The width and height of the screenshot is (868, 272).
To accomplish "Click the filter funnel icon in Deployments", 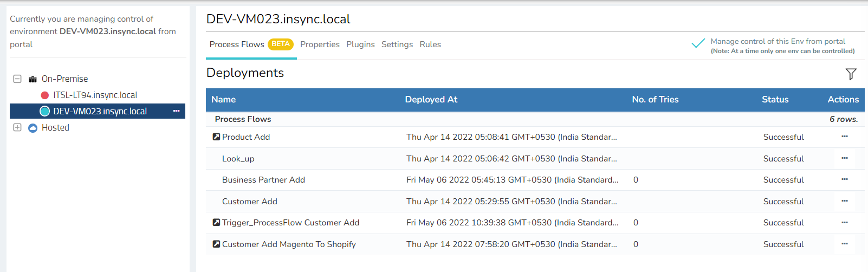I will (851, 74).
